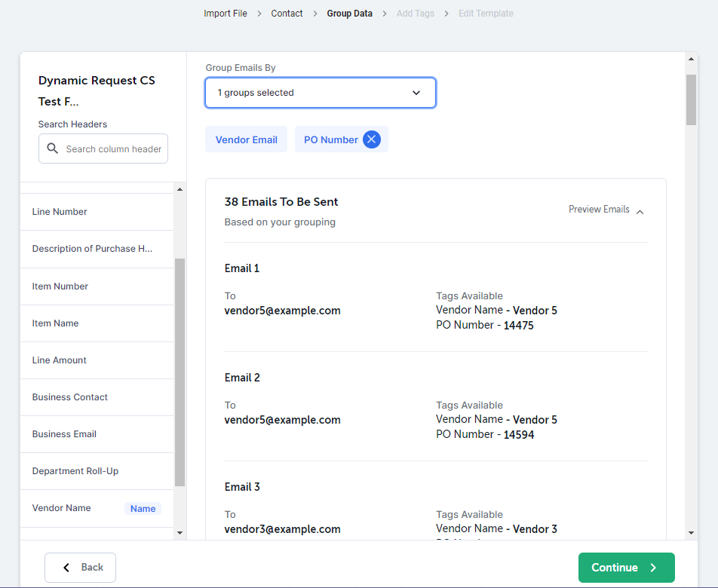
Task: Pick the Business Email column header
Action: pos(65,434)
